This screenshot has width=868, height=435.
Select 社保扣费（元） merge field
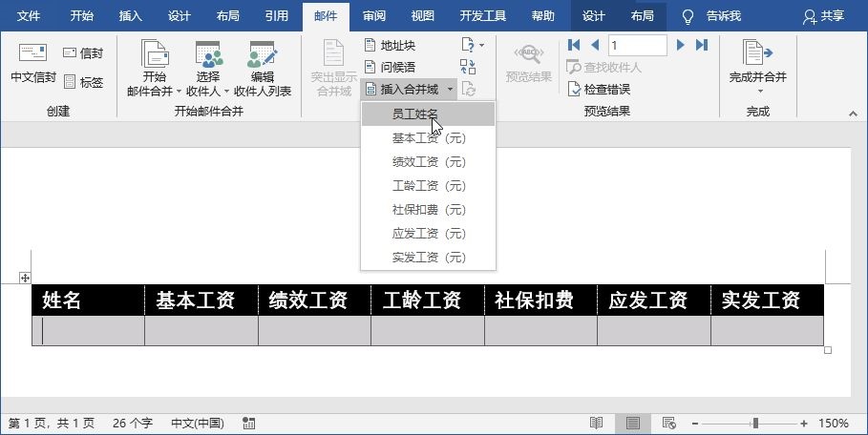pos(428,210)
